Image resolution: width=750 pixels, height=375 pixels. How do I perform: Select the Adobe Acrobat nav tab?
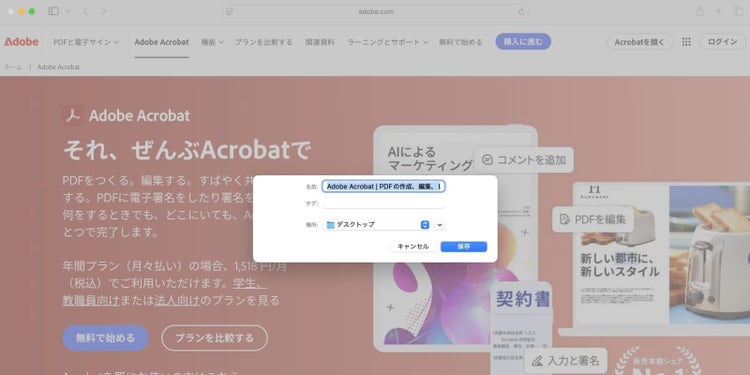point(161,42)
